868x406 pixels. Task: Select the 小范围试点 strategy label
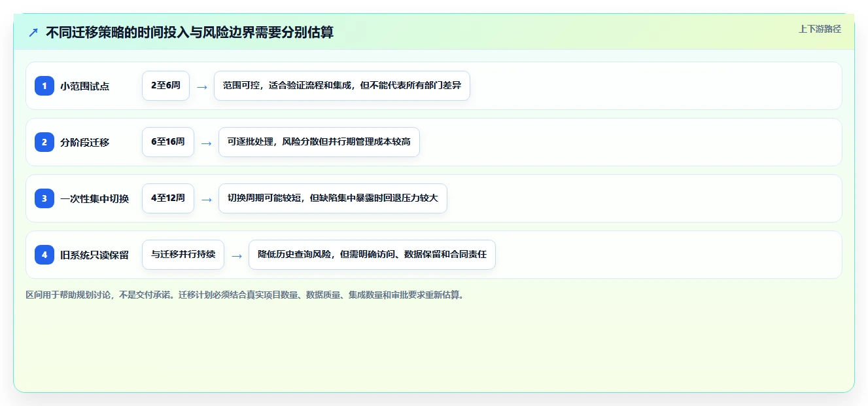pyautogui.click(x=85, y=86)
